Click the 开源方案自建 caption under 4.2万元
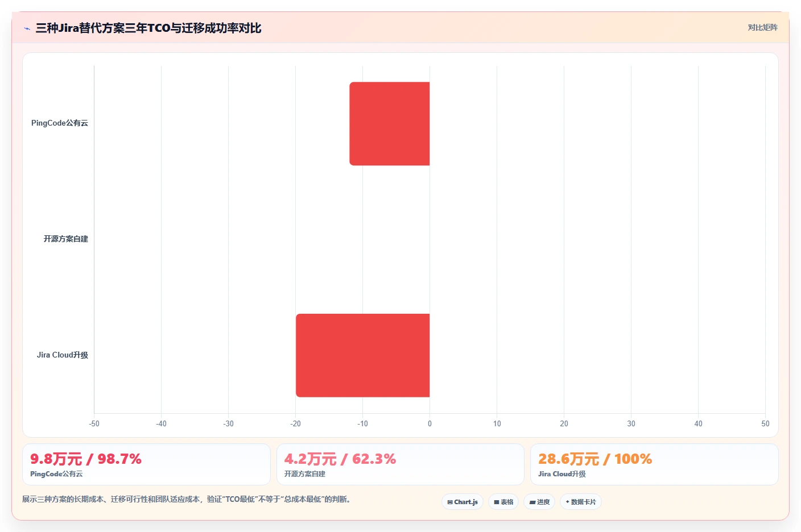 click(x=305, y=474)
